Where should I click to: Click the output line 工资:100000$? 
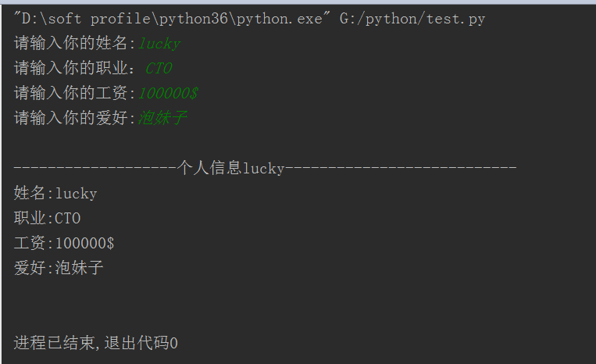[x=64, y=243]
